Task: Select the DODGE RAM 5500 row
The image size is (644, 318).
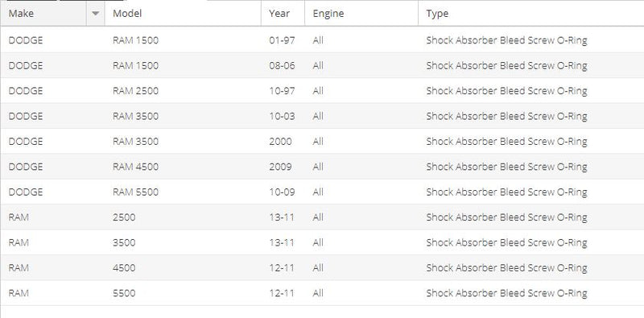Action: (323, 192)
